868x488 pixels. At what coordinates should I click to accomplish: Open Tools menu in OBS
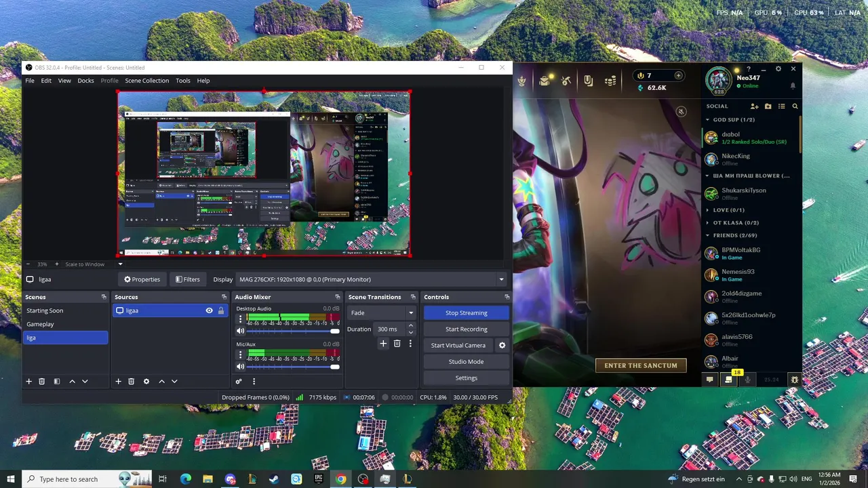[183, 81]
